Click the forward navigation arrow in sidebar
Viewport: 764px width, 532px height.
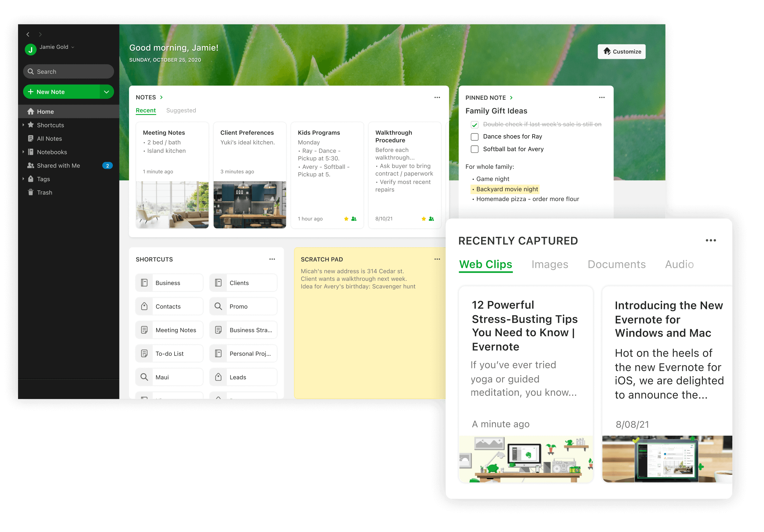click(x=40, y=34)
